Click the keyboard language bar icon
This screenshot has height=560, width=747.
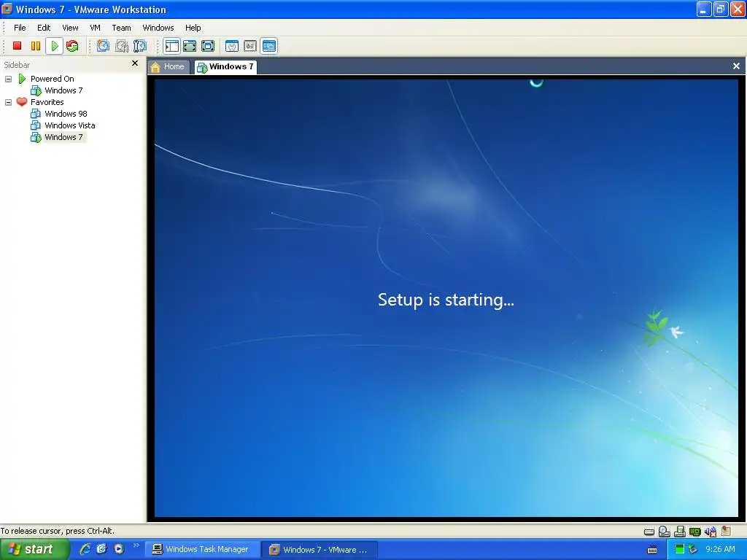click(x=652, y=550)
